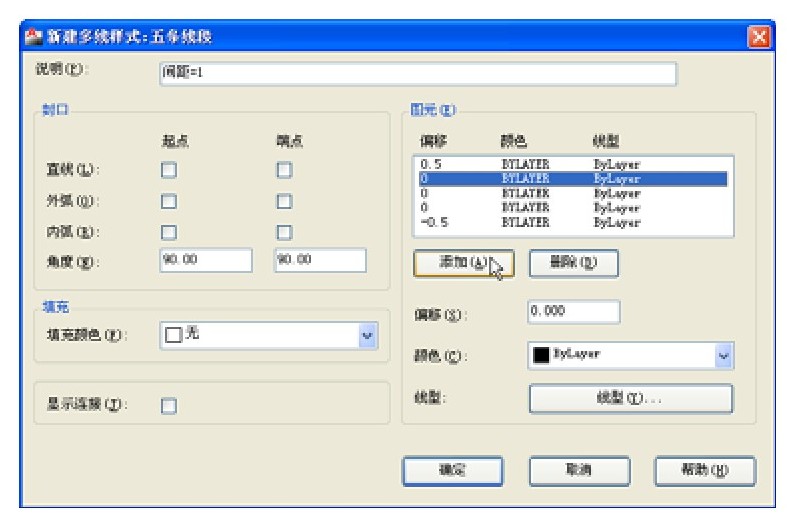Image resolution: width=787 pixels, height=521 pixels.
Task: Check 外弧 for the 端点
Action: pyautogui.click(x=284, y=201)
